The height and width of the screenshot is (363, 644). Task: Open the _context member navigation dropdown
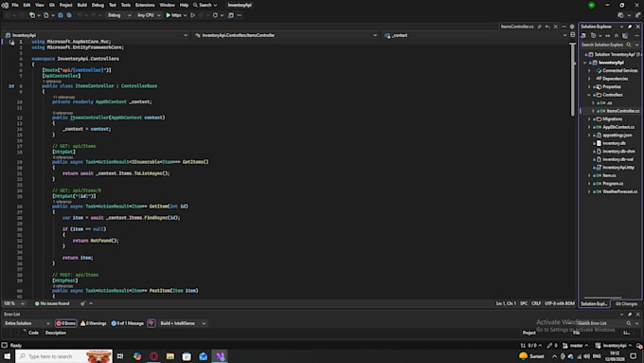tap(475, 35)
